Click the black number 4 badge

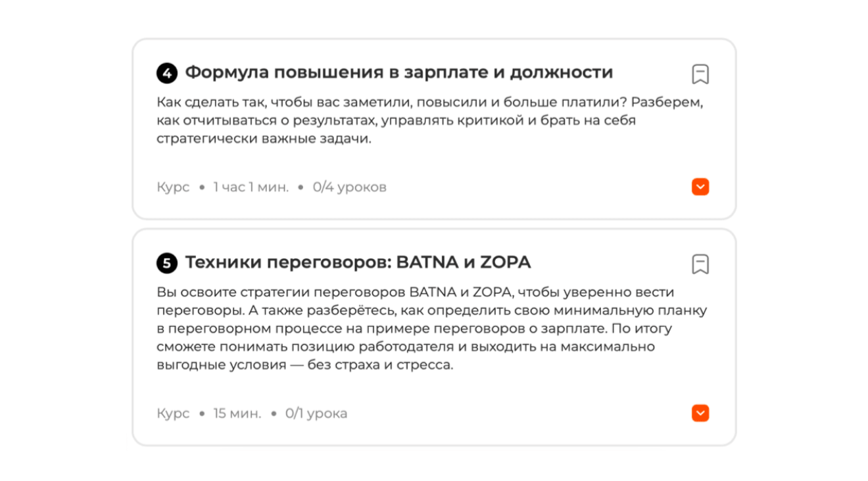(x=167, y=74)
